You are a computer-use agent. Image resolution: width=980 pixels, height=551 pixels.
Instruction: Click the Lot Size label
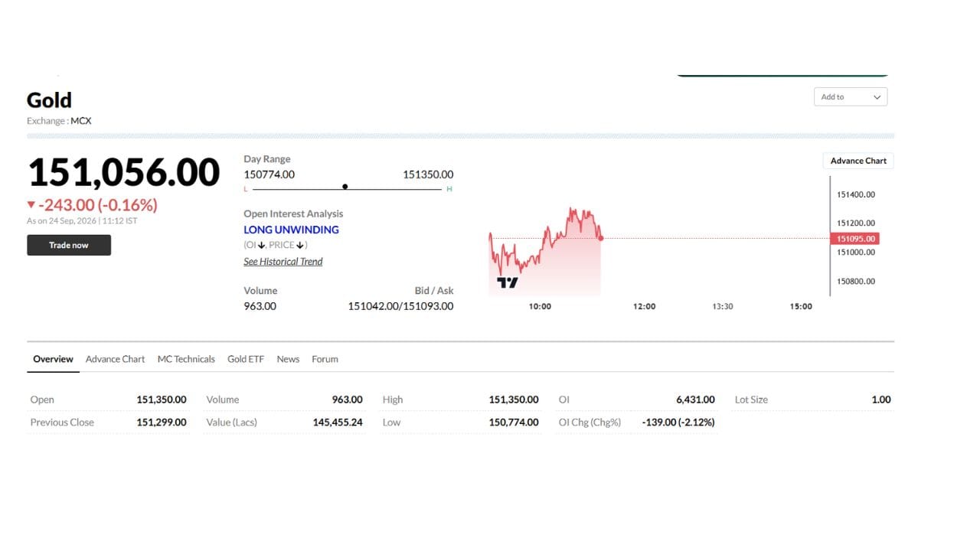point(751,399)
